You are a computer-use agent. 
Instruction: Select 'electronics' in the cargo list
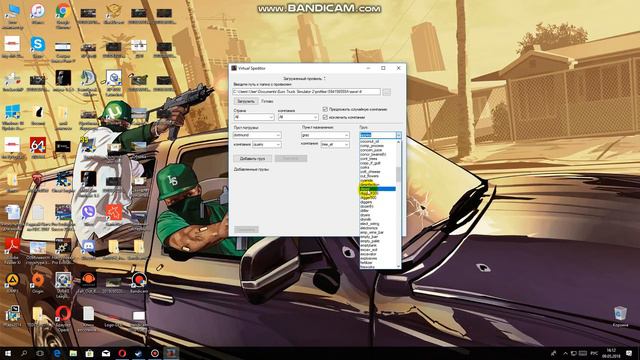(x=378, y=228)
